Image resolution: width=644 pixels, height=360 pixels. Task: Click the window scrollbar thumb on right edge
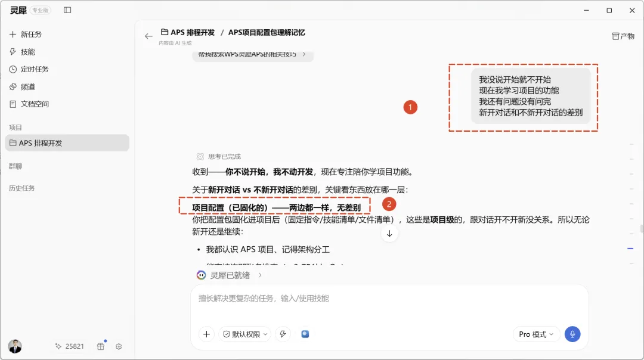tap(642, 229)
